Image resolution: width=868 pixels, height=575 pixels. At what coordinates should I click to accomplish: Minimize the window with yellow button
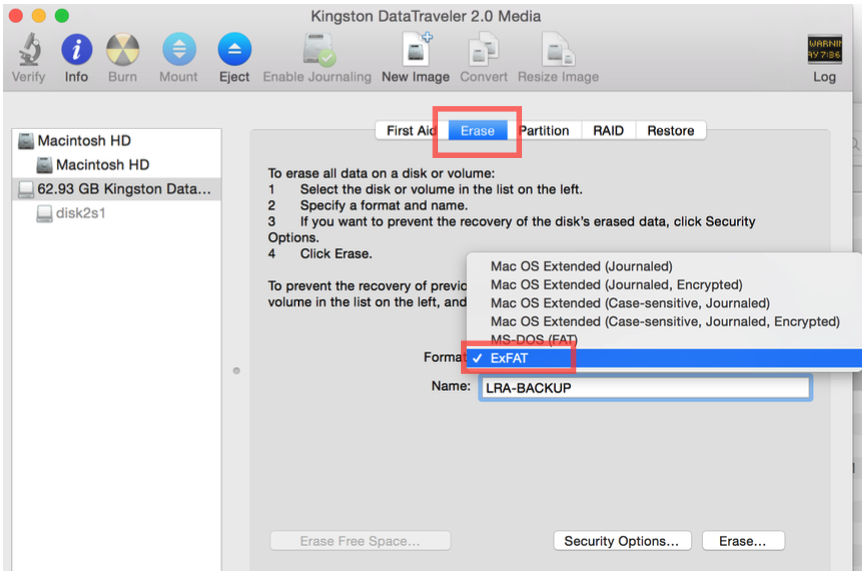click(x=39, y=15)
